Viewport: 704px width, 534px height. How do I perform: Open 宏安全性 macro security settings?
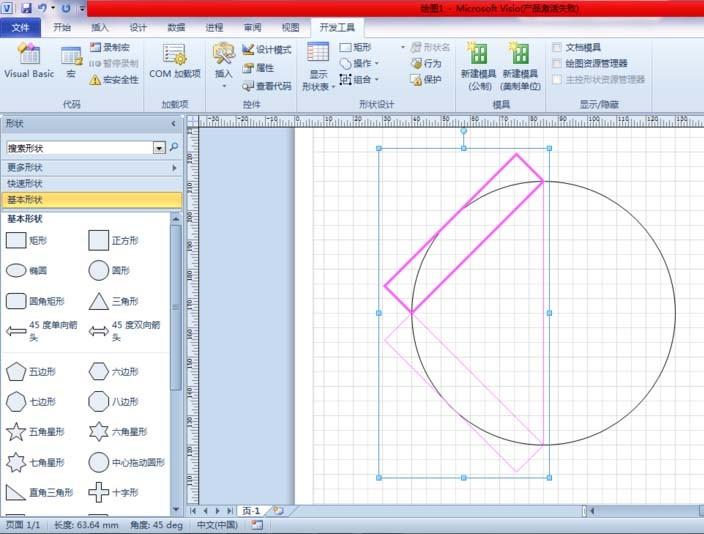pos(114,80)
